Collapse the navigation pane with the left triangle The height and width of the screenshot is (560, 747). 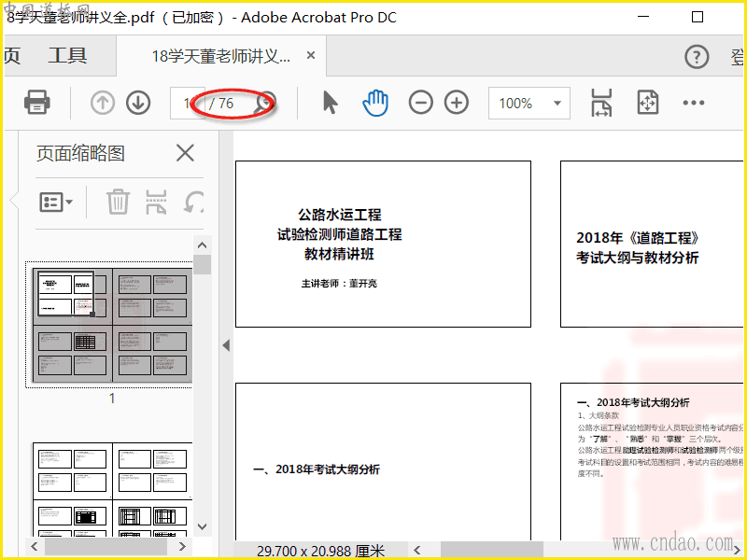226,345
